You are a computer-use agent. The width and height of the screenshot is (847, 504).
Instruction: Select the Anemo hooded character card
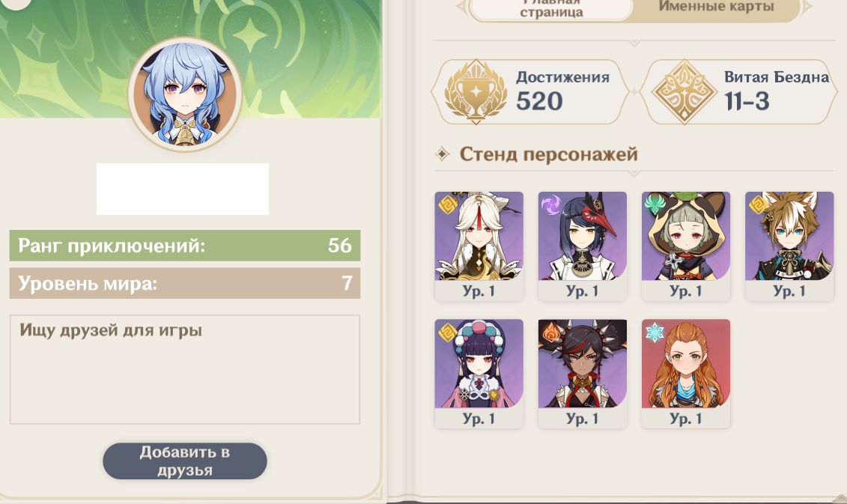click(686, 246)
